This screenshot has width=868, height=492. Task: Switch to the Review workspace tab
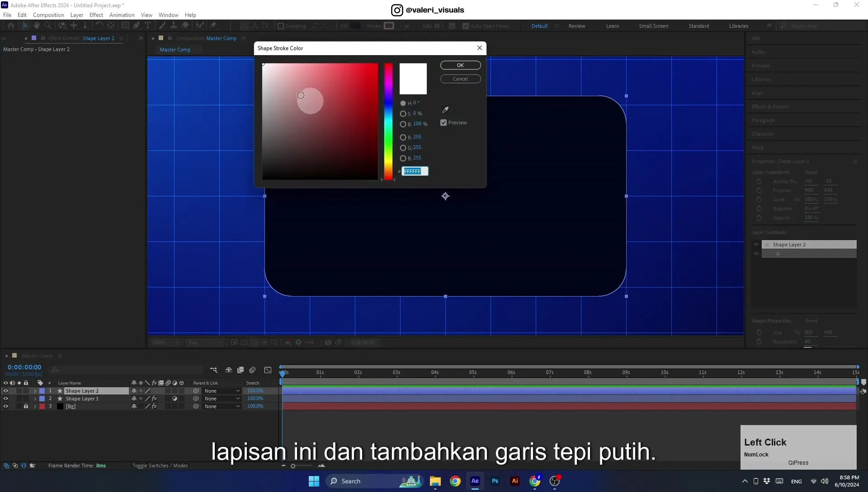(577, 26)
